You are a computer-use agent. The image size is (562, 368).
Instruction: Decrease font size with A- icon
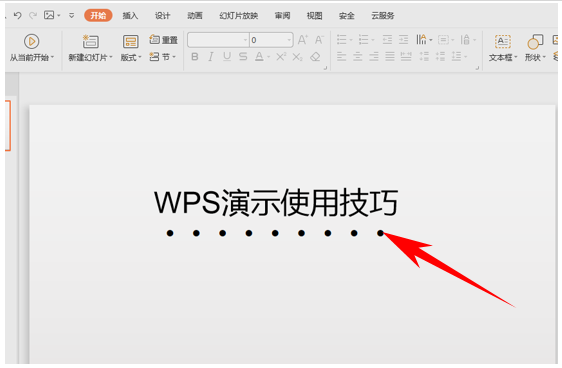(x=319, y=39)
